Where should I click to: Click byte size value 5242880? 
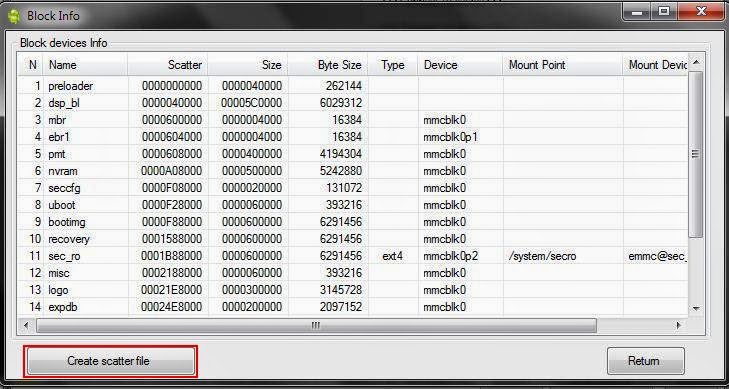[341, 171]
